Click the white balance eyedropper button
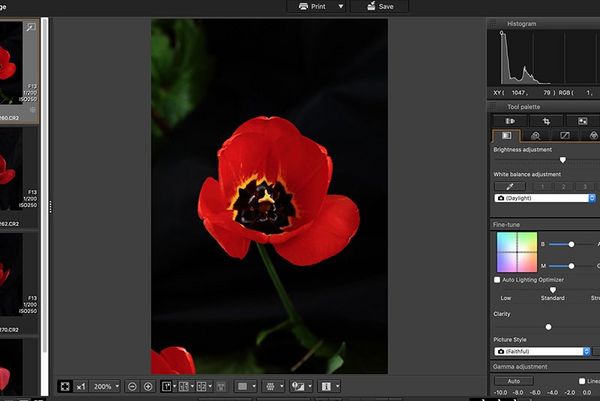The height and width of the screenshot is (401, 600). pyautogui.click(x=510, y=186)
